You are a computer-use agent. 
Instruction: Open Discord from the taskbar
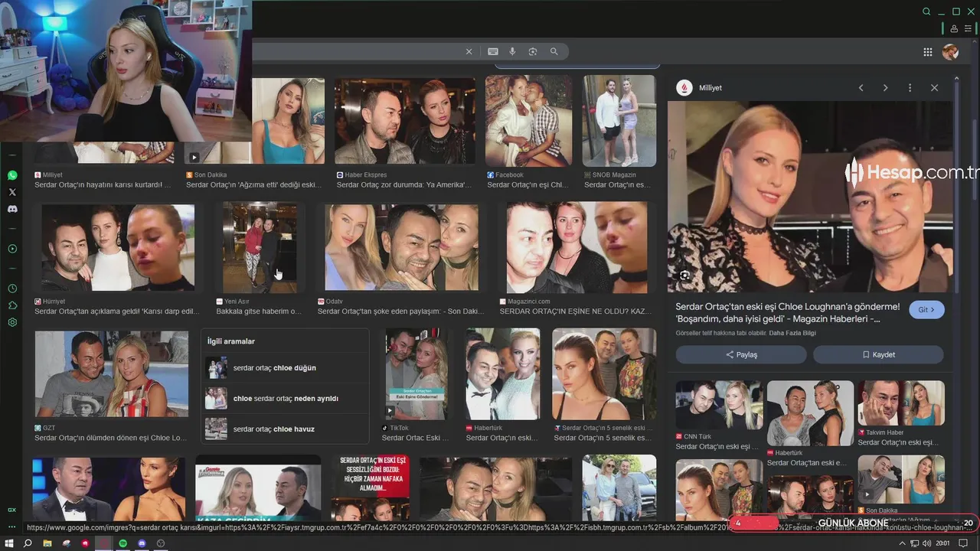tap(142, 543)
